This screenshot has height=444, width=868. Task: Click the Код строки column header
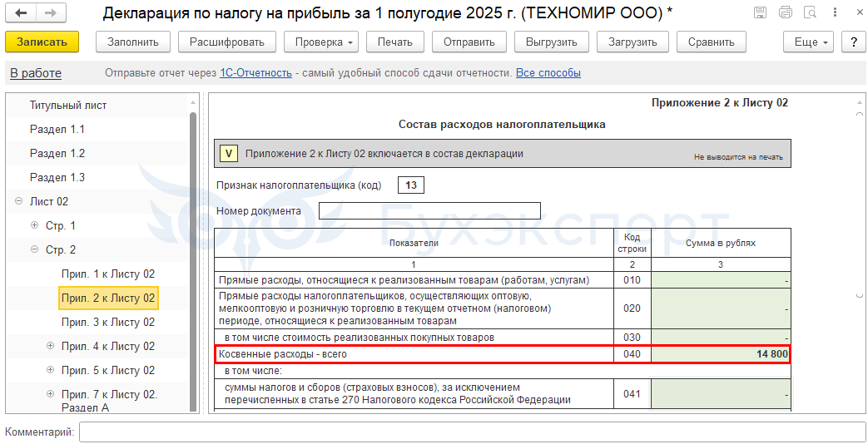click(632, 243)
